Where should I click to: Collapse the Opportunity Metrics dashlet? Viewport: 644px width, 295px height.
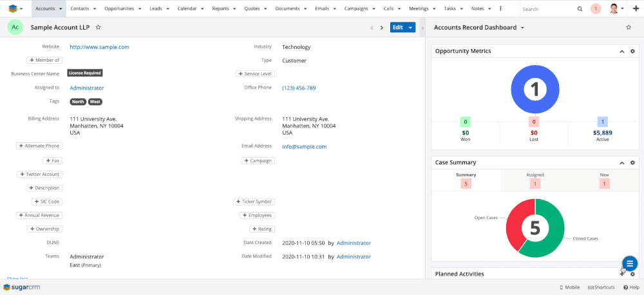click(622, 51)
